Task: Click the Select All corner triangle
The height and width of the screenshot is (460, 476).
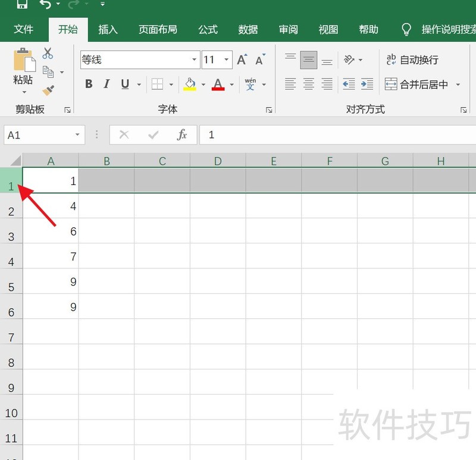Action: pos(16,160)
